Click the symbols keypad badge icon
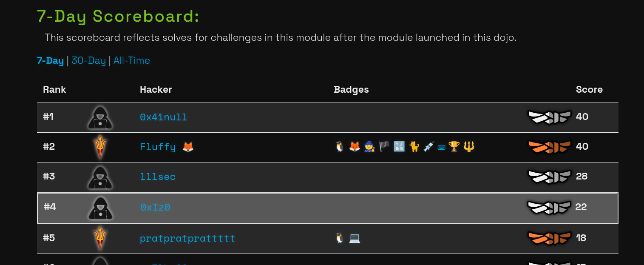 (399, 147)
